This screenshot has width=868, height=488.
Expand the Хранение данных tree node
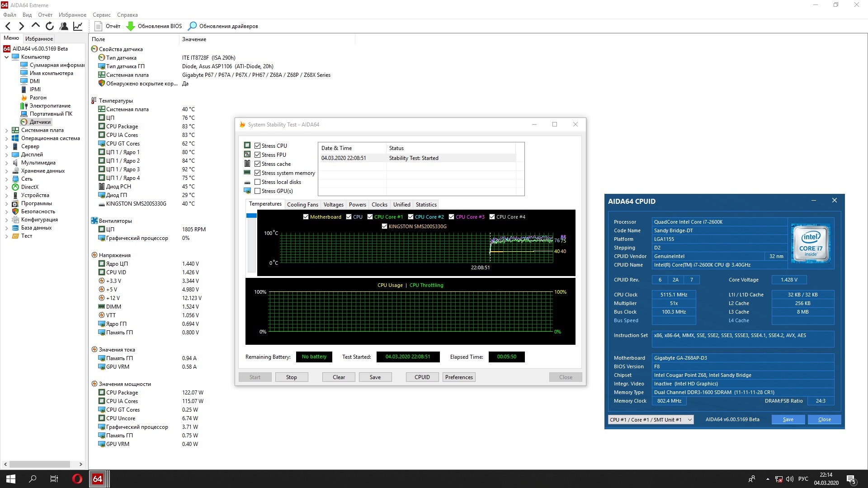[6, 171]
